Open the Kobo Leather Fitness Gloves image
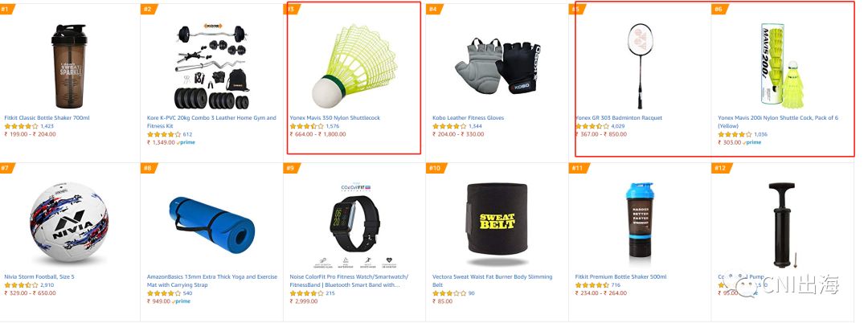This screenshot has height=323, width=868. pyautogui.click(x=497, y=66)
